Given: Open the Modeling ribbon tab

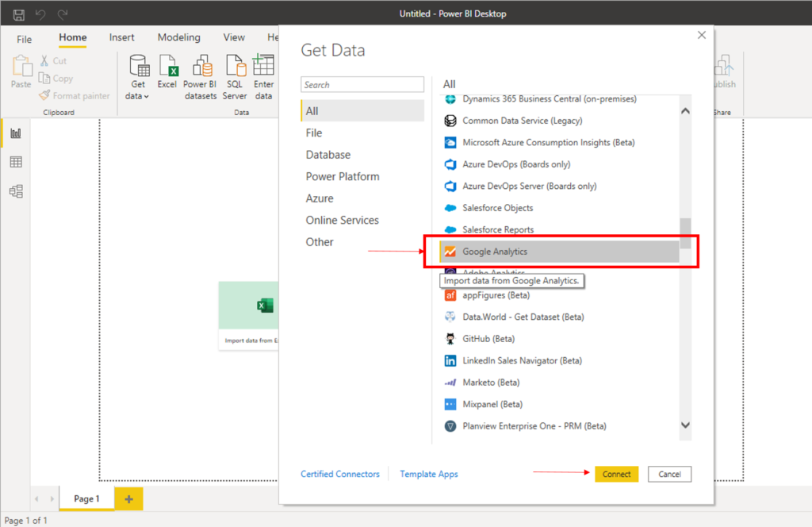Looking at the screenshot, I should (178, 37).
